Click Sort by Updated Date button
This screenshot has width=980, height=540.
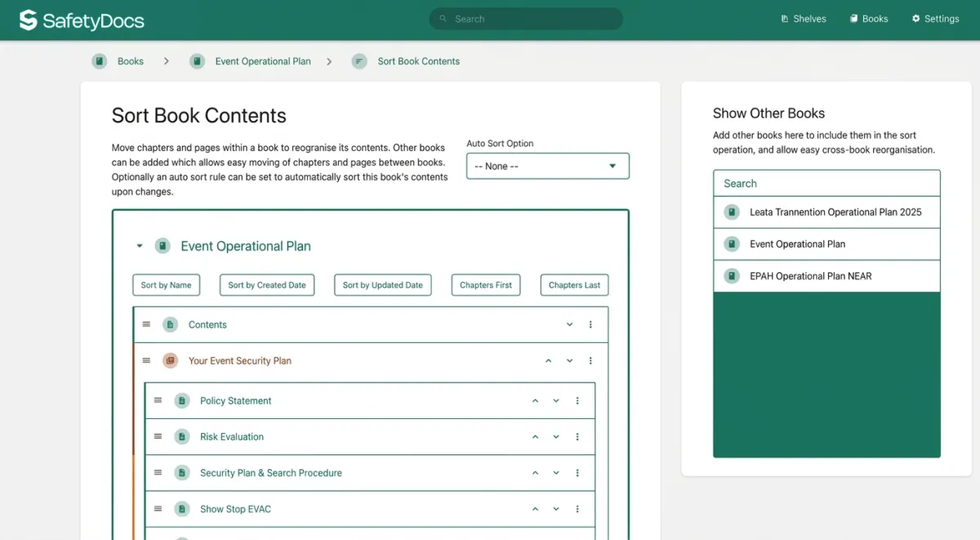pyautogui.click(x=383, y=285)
